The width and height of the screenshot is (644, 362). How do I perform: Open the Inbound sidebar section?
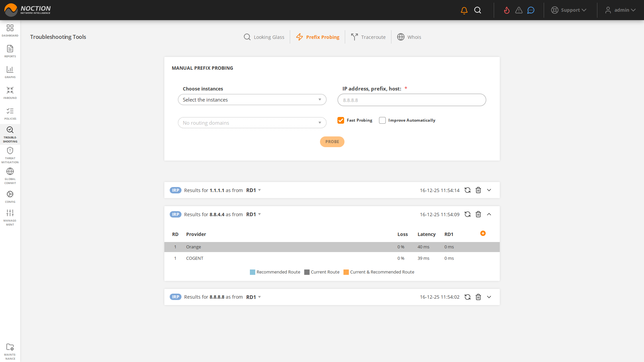click(x=10, y=93)
